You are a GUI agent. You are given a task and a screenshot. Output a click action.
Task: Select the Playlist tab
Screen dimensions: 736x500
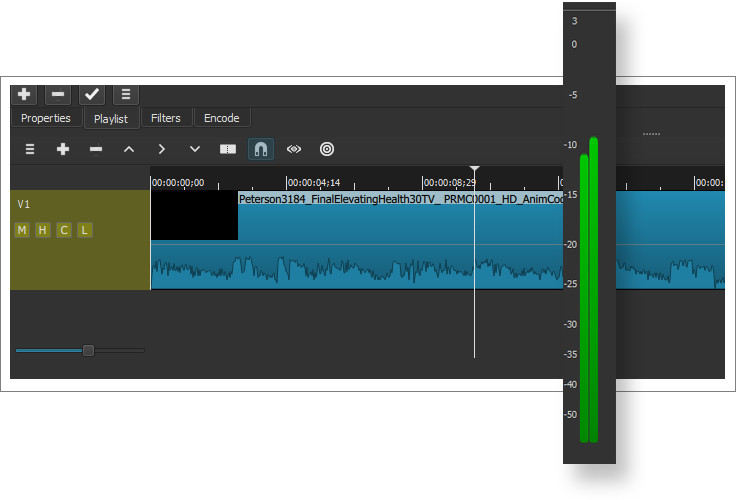pos(111,118)
